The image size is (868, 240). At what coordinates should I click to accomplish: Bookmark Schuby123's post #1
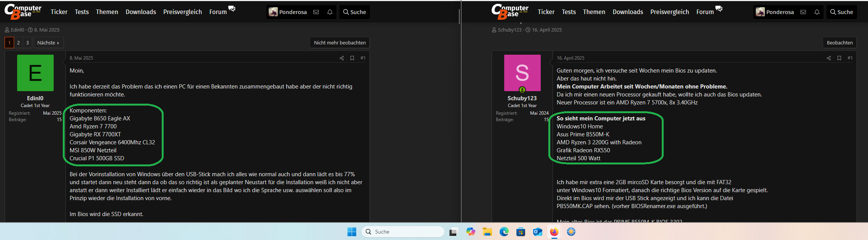coord(839,58)
